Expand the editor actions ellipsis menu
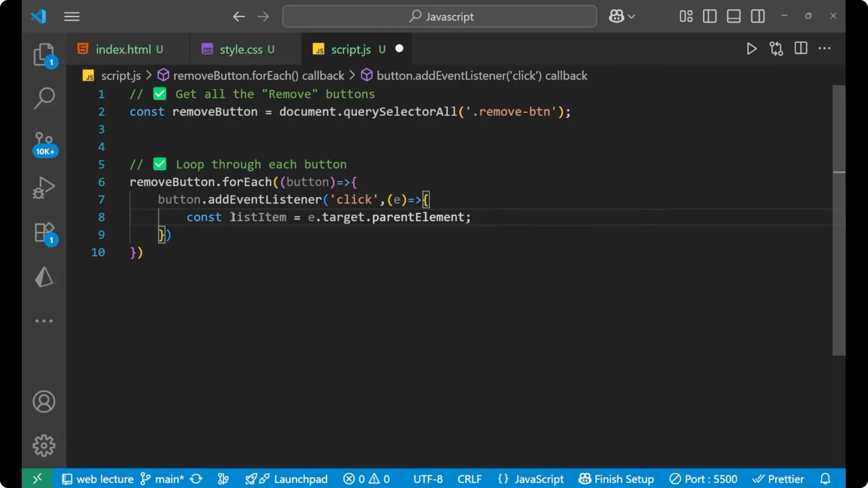This screenshot has height=488, width=868. 825,49
